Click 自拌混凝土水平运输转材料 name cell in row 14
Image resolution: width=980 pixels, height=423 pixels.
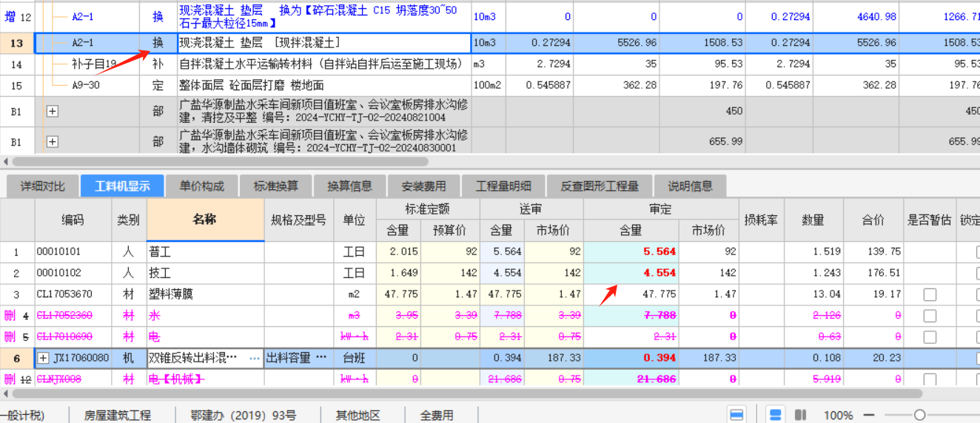[x=324, y=64]
